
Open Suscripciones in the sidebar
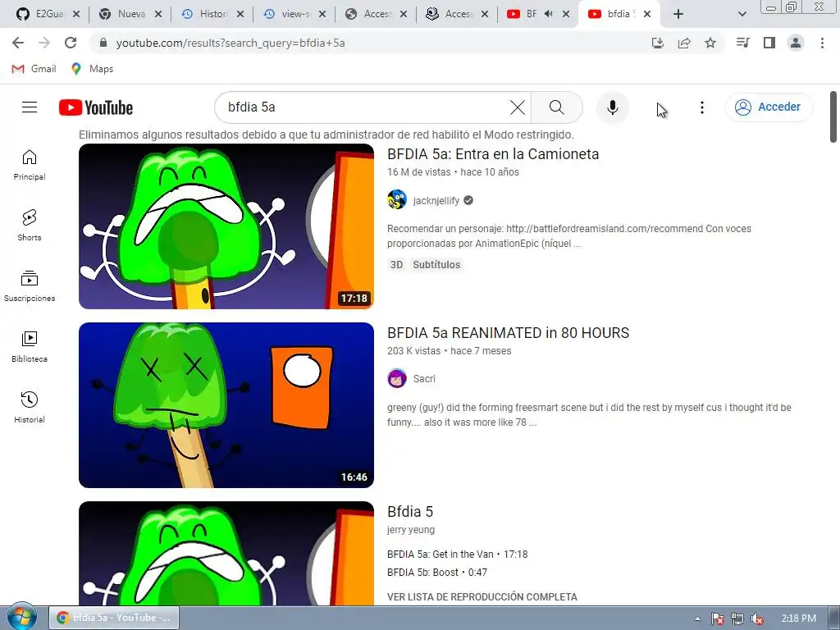[30, 286]
